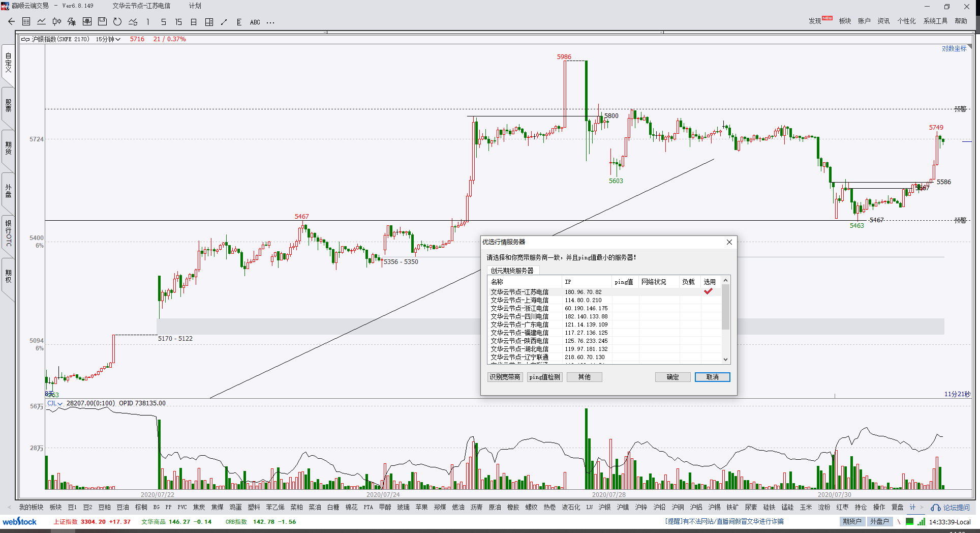Switch to the 5-minute period
Image resolution: width=980 pixels, height=533 pixels.
pyautogui.click(x=163, y=22)
